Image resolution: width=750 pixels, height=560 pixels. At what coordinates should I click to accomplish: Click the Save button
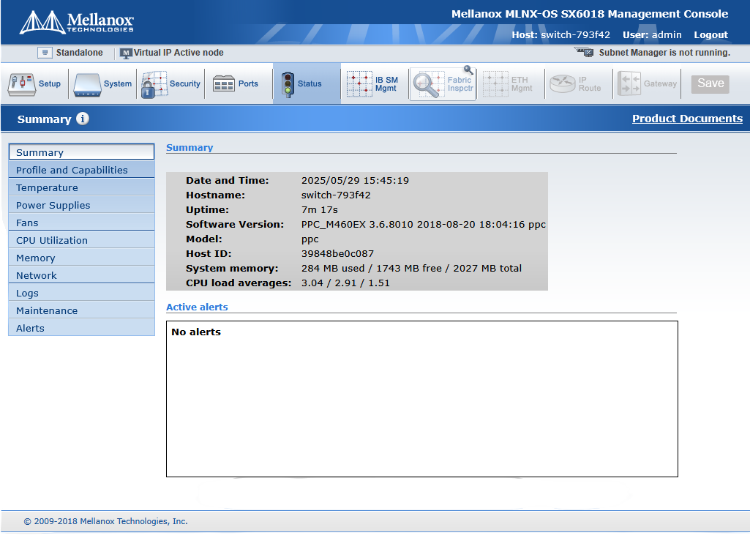click(710, 83)
